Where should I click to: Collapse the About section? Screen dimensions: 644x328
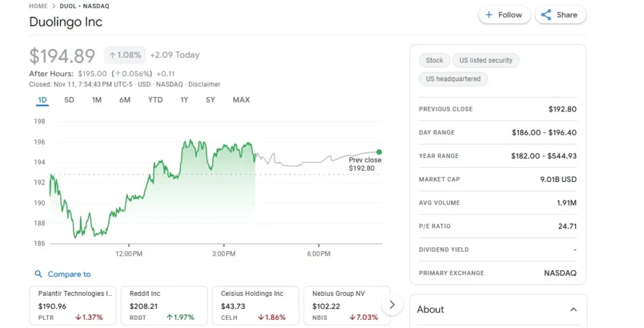click(573, 309)
